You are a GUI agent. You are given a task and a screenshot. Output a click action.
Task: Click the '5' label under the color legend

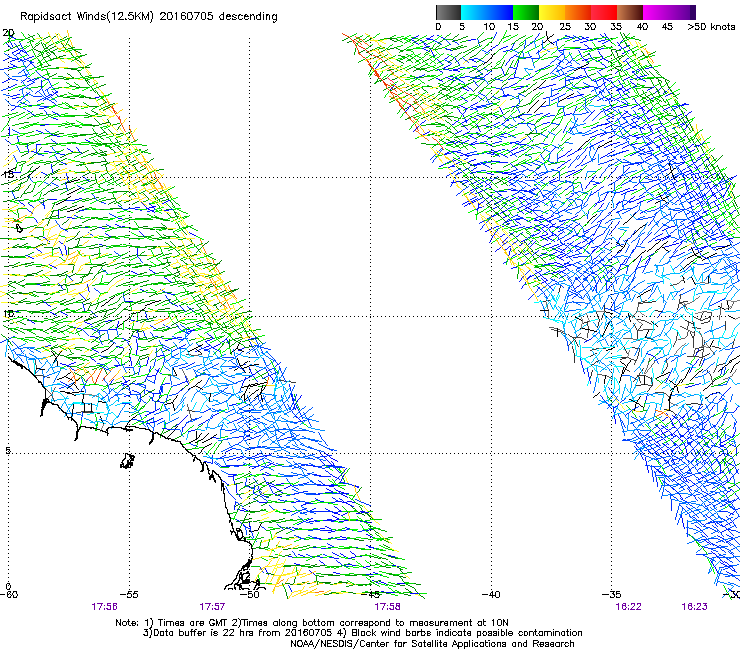(462, 27)
